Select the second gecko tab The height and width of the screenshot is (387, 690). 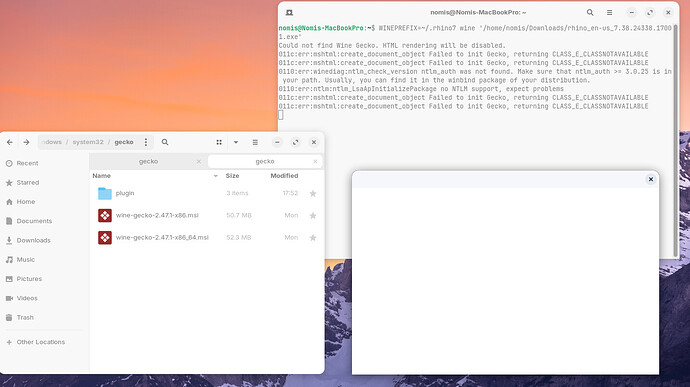tap(265, 162)
